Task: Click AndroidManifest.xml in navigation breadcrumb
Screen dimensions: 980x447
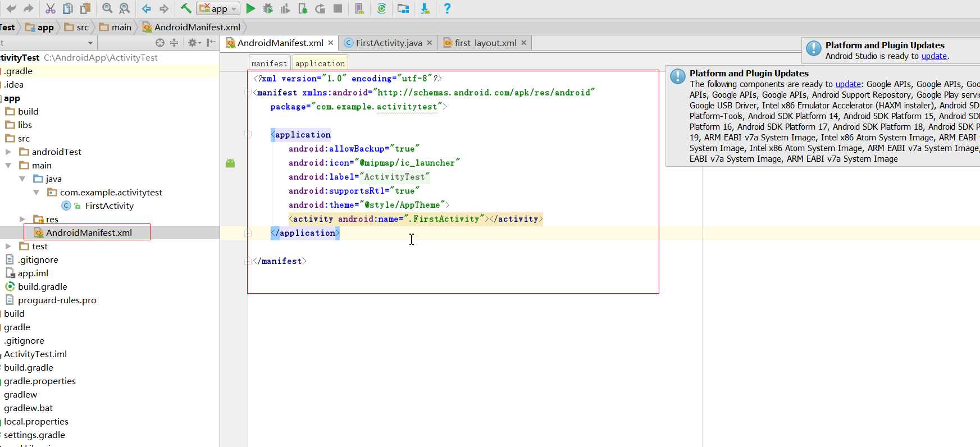Action: coord(192,27)
